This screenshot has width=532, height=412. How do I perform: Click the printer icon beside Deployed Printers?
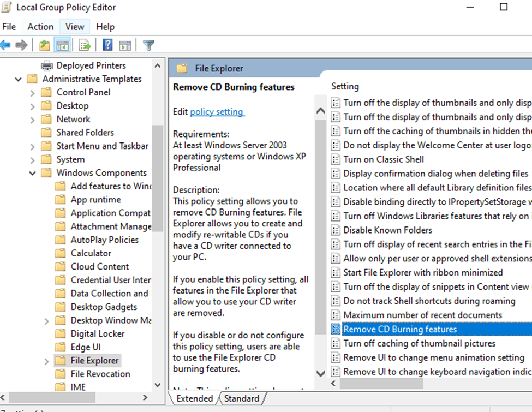47,65
